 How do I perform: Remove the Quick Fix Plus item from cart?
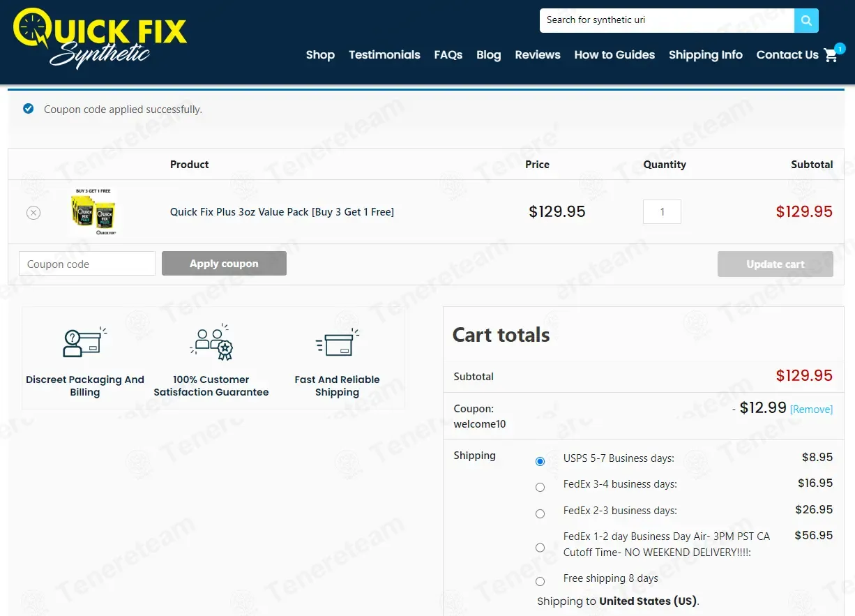tap(33, 213)
